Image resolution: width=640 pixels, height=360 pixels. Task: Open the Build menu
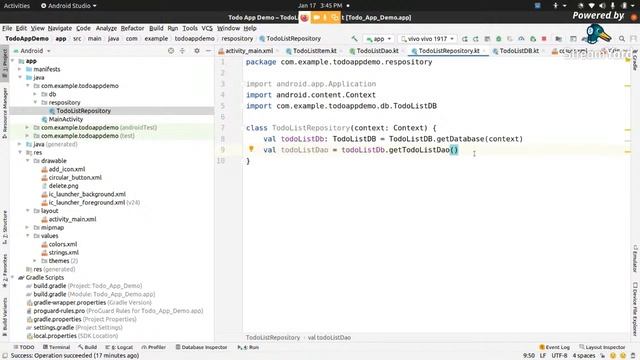point(156,28)
